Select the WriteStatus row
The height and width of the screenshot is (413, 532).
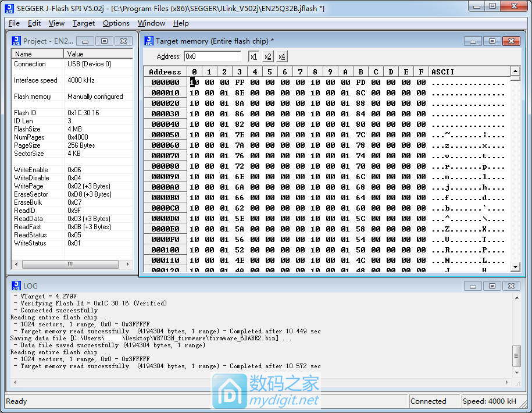[x=72, y=243]
